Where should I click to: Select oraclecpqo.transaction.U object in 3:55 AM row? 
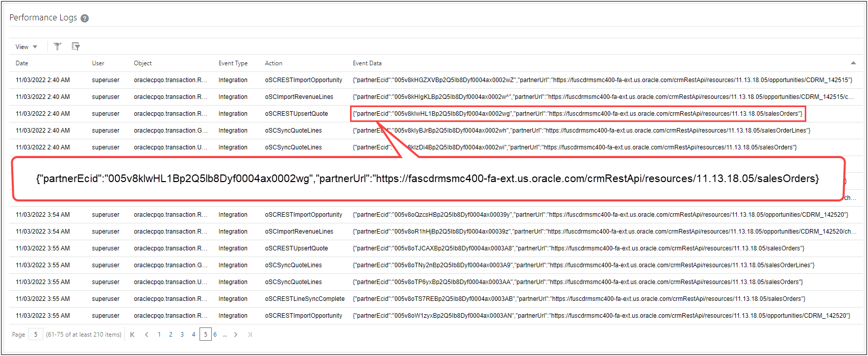tap(170, 282)
